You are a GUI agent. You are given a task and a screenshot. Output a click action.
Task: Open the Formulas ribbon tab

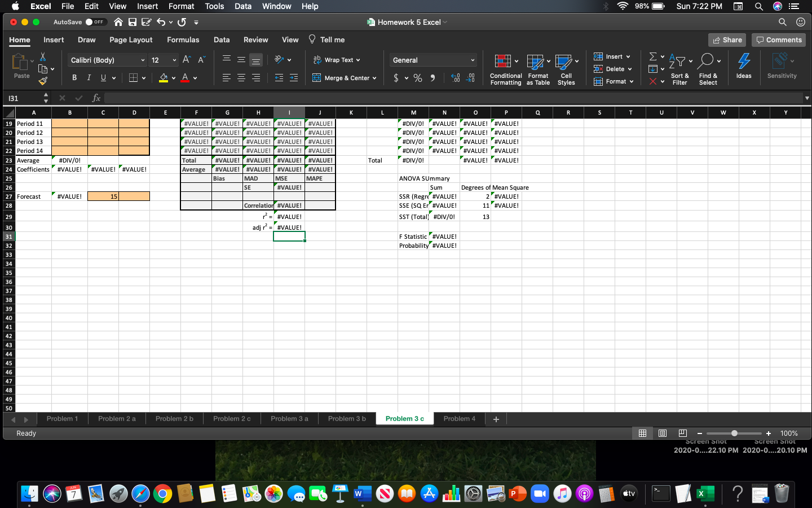[183, 40]
